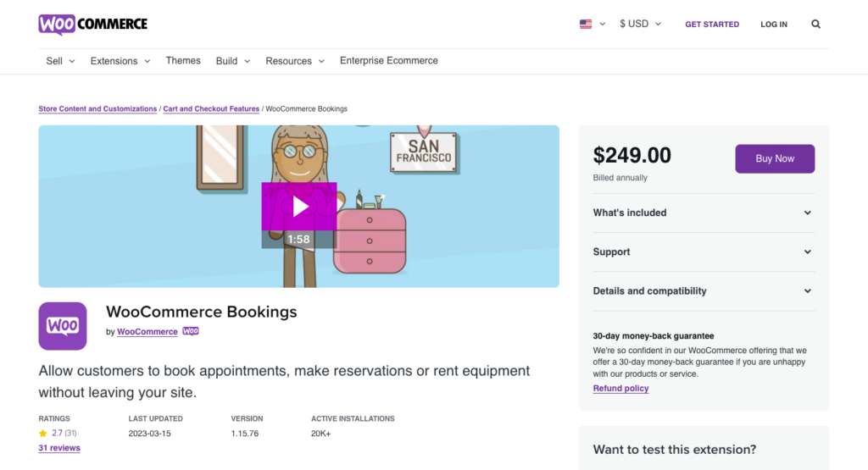The image size is (868, 470).
Task: Open the WooCommerce author link
Action: click(147, 332)
